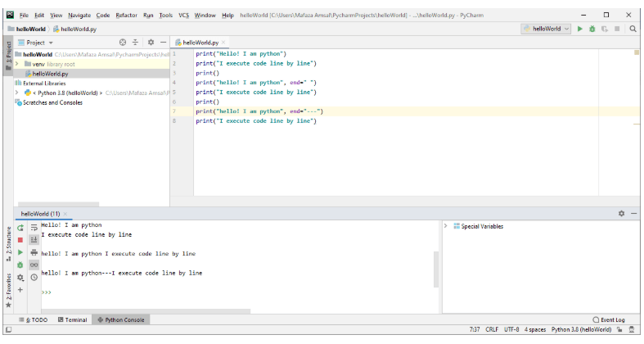Image resolution: width=644 pixels, height=344 pixels.
Task: Click the >>> console input prompt
Action: click(46, 292)
